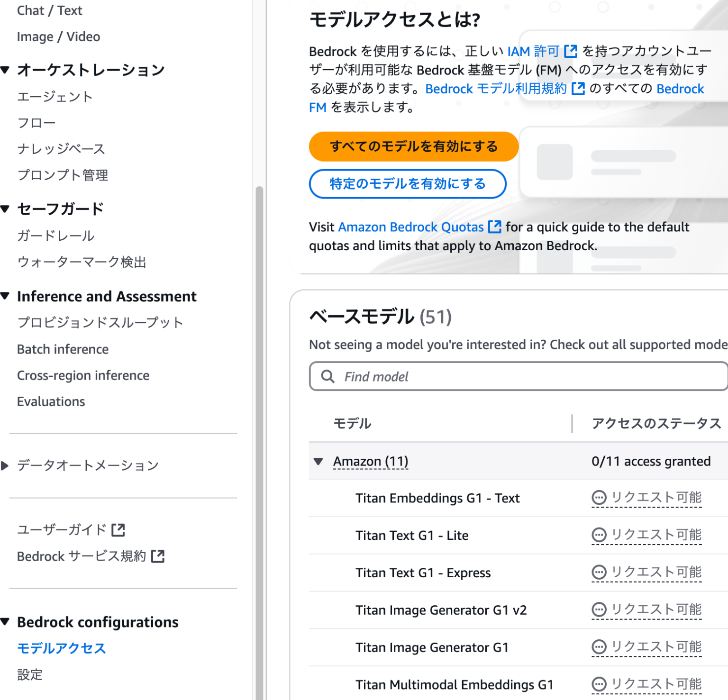Image resolution: width=728 pixels, height=700 pixels.
Task: Select モデルアクセス in the sidebar
Action: point(61,648)
